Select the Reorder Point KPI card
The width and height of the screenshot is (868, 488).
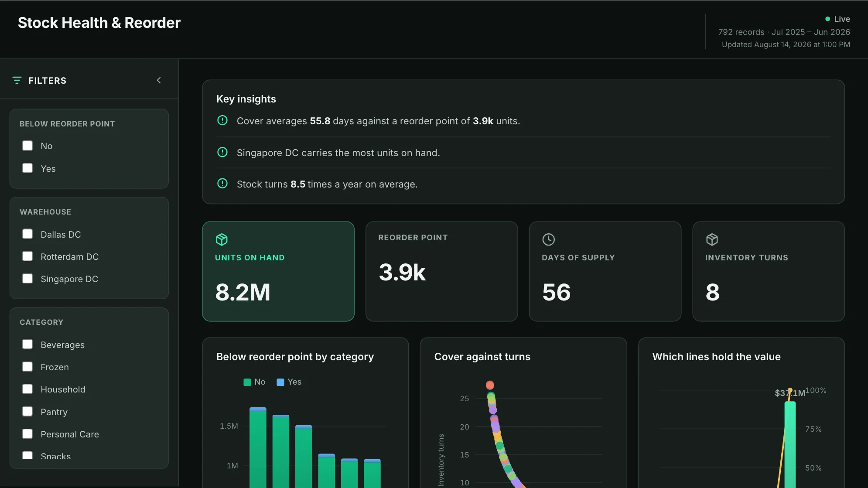[x=442, y=271]
